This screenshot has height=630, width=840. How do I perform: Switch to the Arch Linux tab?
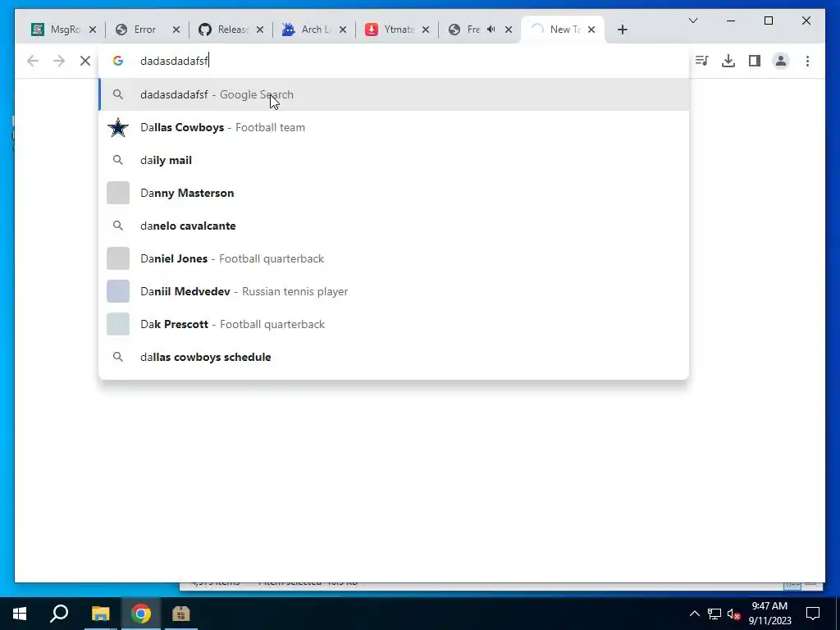[311, 30]
